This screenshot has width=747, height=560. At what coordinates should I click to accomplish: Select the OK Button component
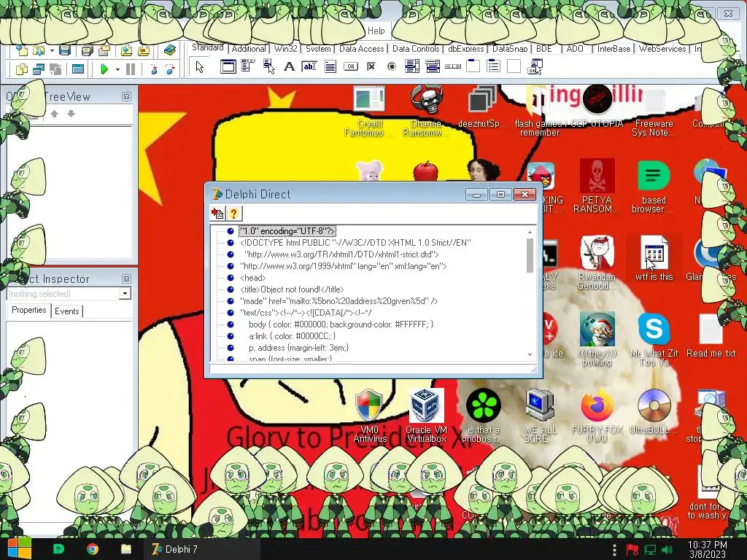(351, 67)
